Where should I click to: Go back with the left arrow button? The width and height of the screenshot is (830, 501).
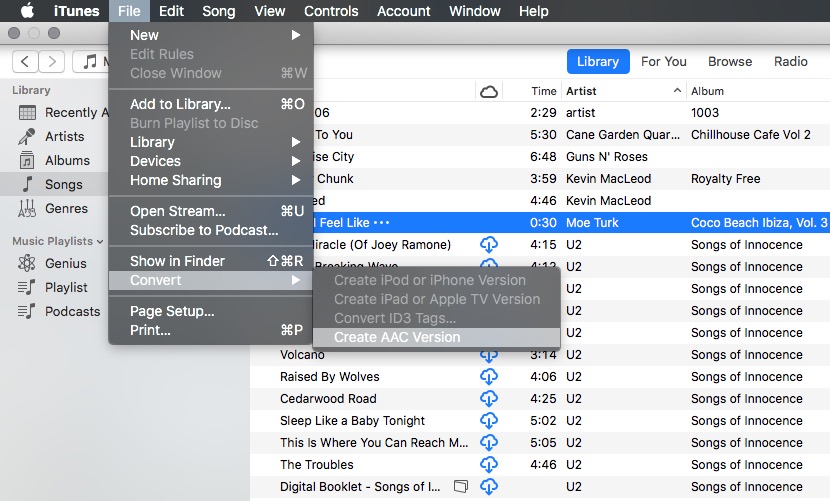[x=25, y=61]
